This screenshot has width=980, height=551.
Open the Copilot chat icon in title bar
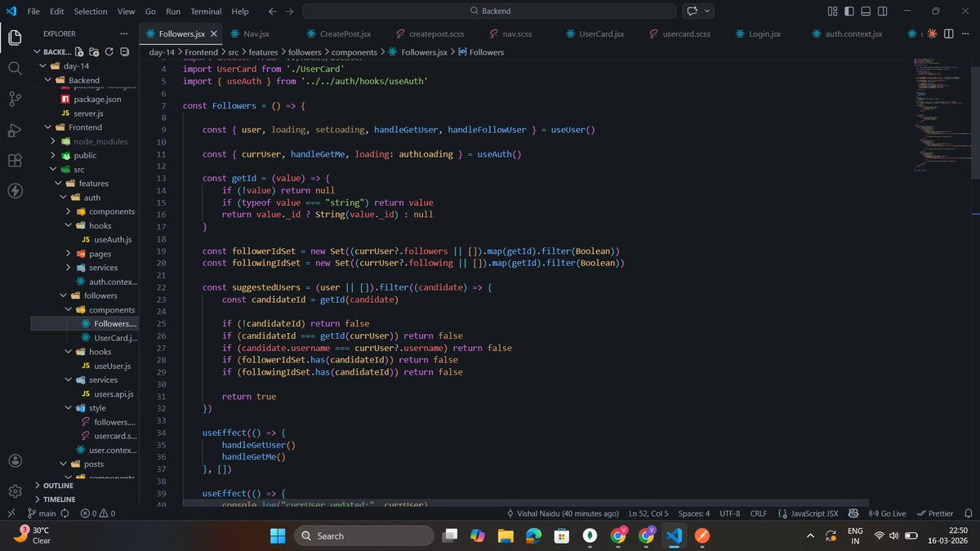693,11
